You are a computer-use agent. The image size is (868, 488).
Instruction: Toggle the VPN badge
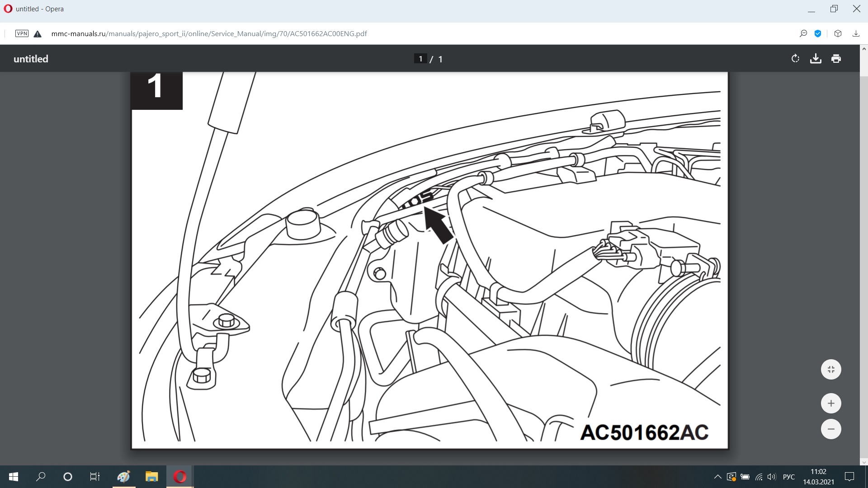tap(22, 33)
